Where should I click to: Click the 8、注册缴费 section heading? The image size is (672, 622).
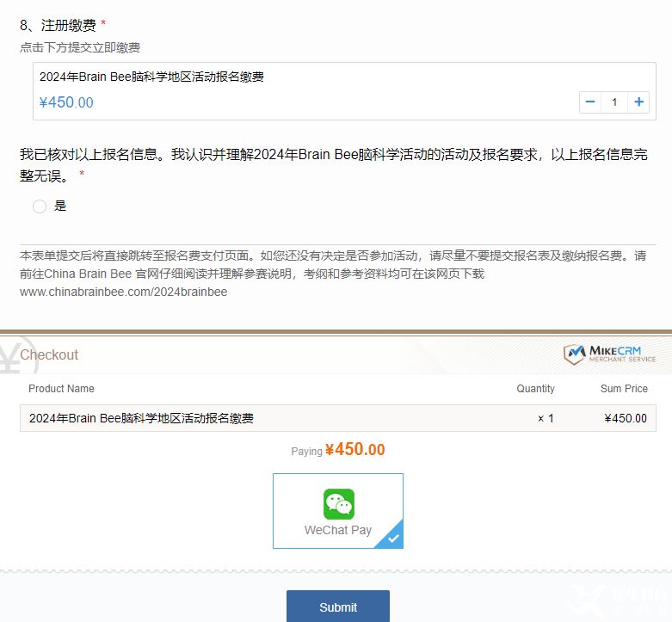click(x=58, y=25)
